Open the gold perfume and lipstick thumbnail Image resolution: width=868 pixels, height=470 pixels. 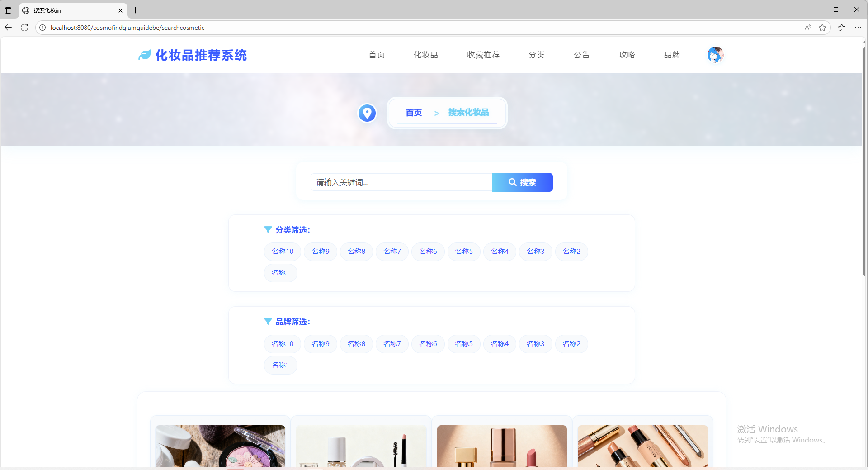[502, 446]
